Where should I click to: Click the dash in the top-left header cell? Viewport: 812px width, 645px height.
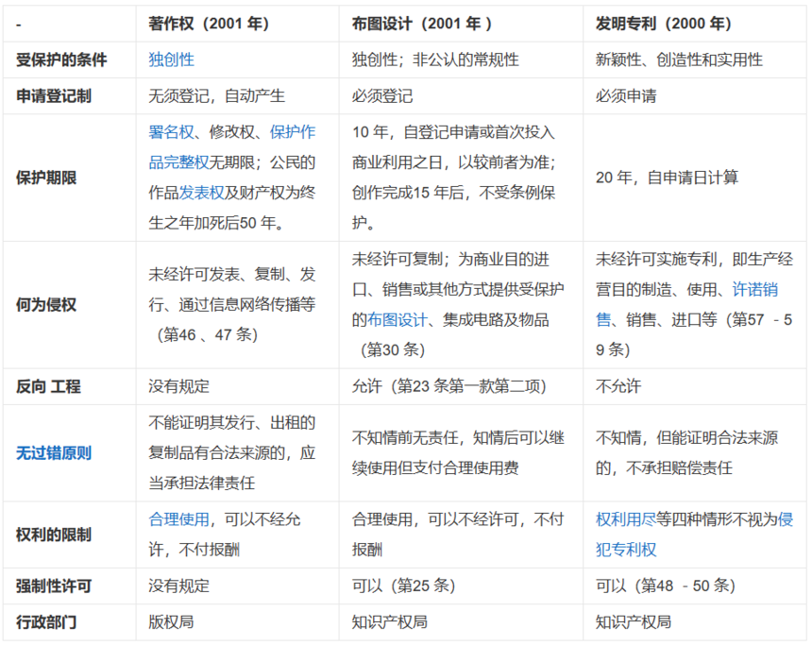tap(19, 25)
